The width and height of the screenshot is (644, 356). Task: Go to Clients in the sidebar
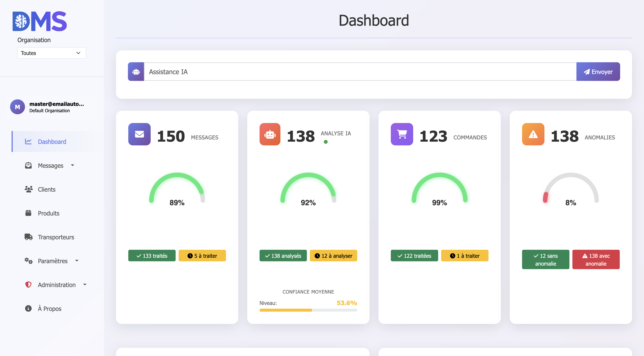(46, 190)
